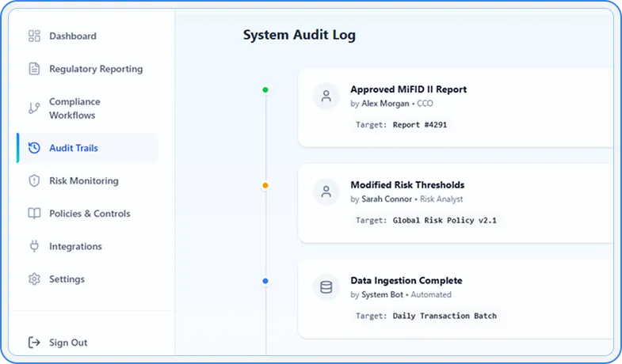This screenshot has width=622, height=364.
Task: Click the Sign Out arrow icon
Action: [34, 343]
